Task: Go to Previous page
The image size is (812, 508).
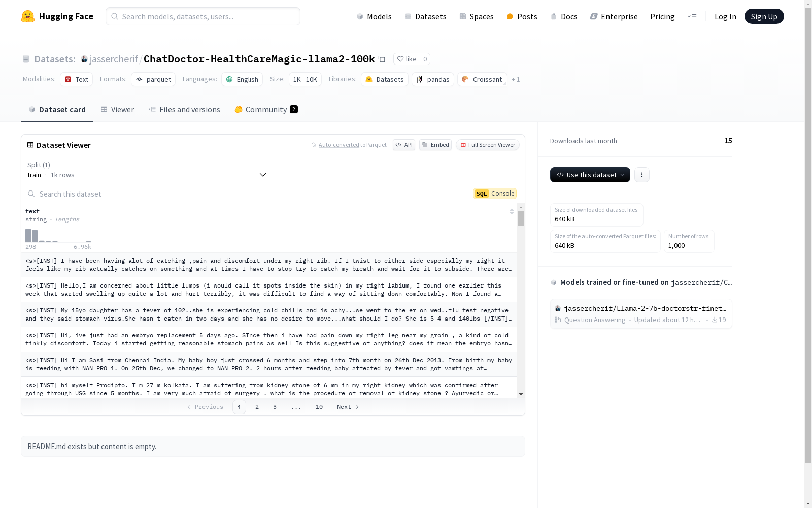Action: pos(205,407)
